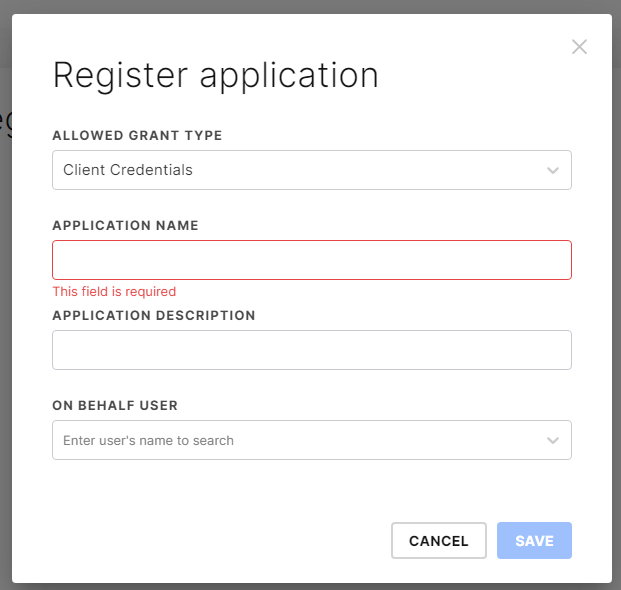
Task: Click the partially hidden heading text behind the dialog
Action: tap(5, 120)
